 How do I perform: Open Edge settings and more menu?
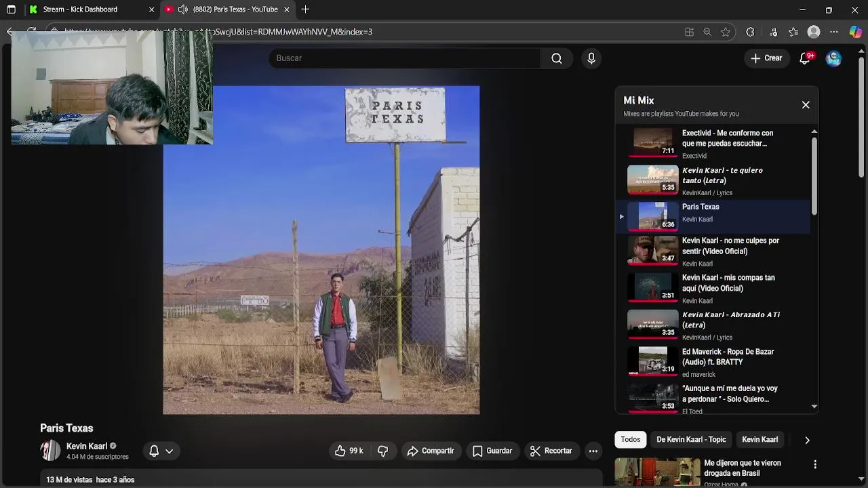834,32
